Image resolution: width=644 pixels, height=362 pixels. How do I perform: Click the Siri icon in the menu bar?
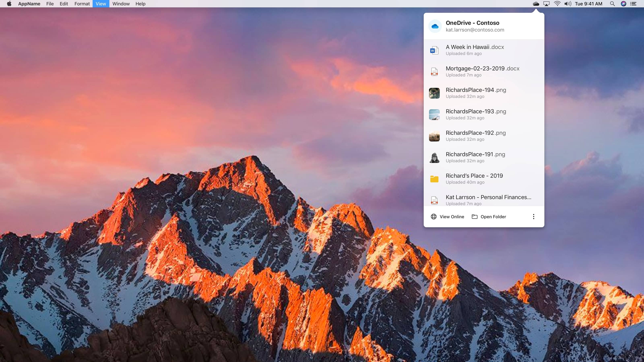coord(623,4)
